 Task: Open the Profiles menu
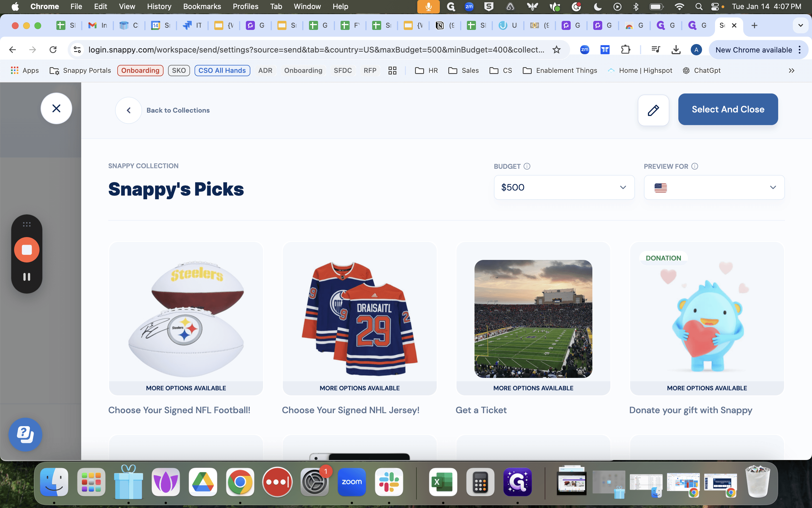point(246,6)
